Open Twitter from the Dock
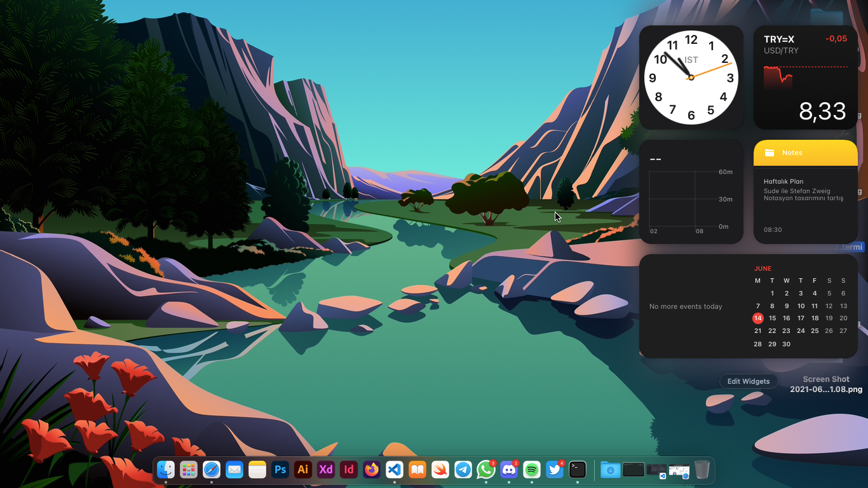This screenshot has height=488, width=868. click(555, 470)
